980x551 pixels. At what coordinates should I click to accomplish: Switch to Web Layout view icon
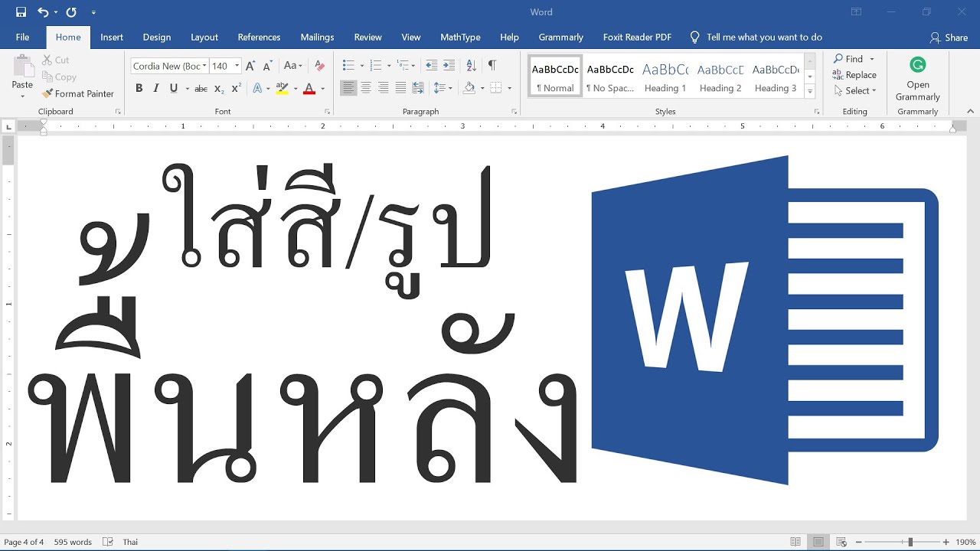click(x=841, y=542)
